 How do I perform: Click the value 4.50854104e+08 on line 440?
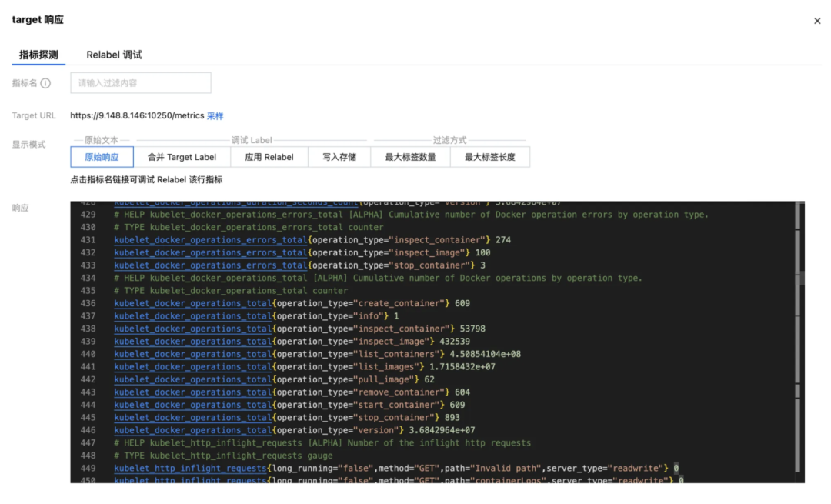tap(486, 355)
